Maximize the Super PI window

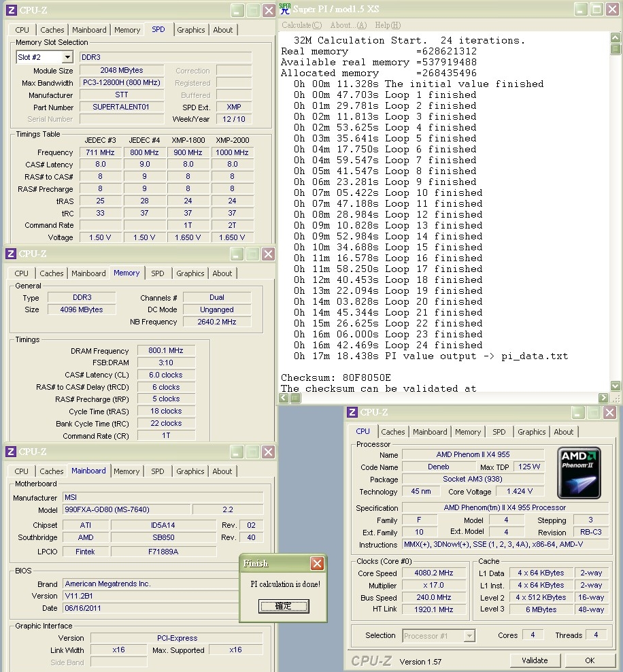596,9
